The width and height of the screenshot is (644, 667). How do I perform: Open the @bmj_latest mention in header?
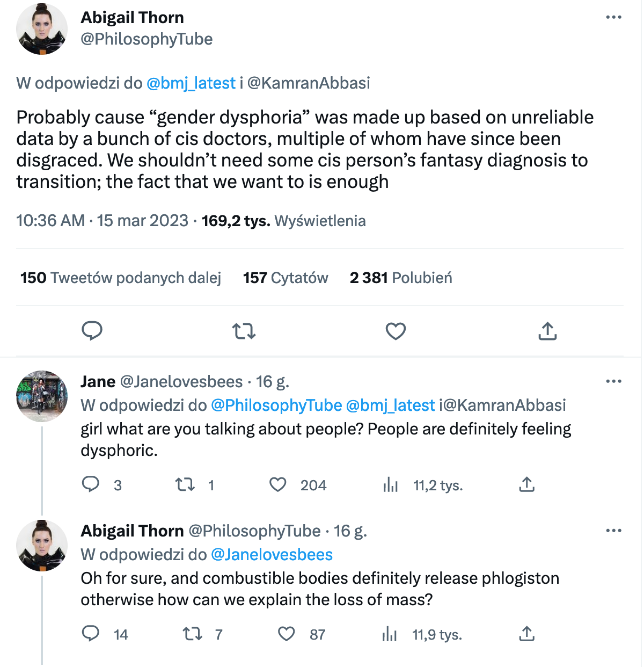[191, 83]
